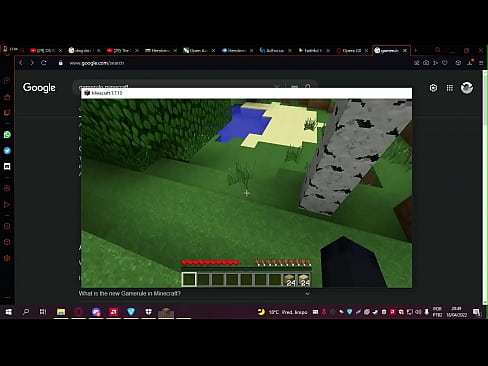Open Twitter from the browser sidebar

[x=7, y=151]
